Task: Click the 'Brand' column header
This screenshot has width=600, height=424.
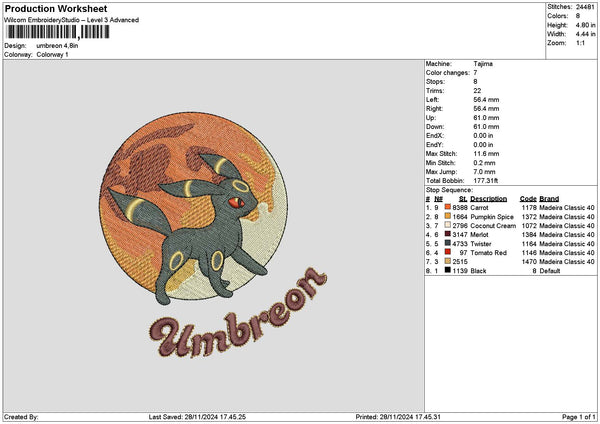Action: pyautogui.click(x=549, y=199)
